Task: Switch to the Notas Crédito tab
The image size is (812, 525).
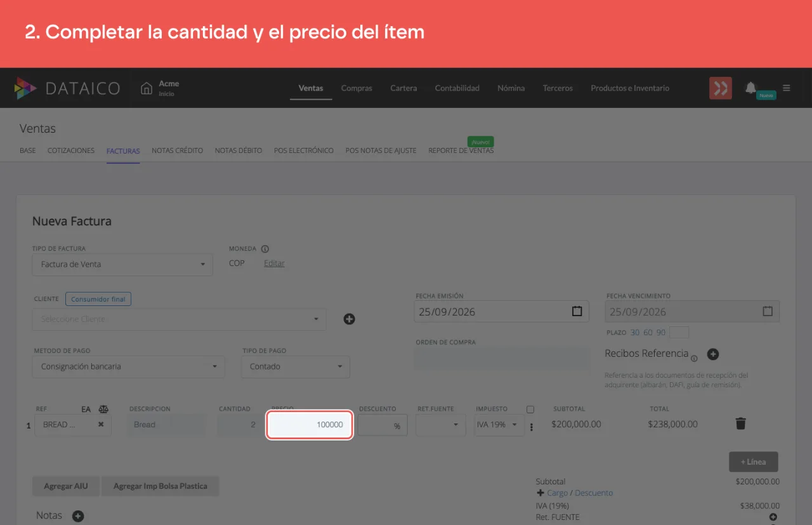Action: [178, 150]
